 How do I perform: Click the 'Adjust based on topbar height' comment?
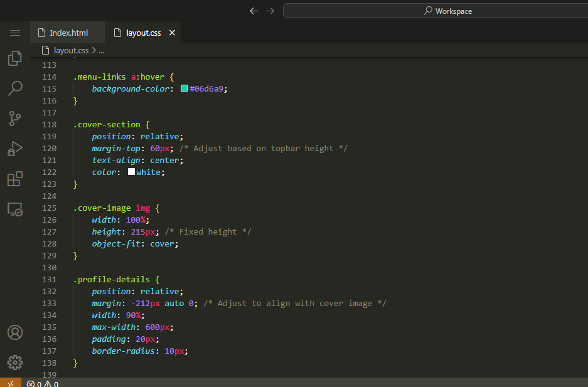coord(263,149)
